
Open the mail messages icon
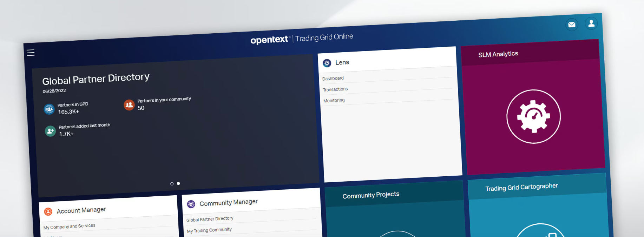(x=572, y=25)
